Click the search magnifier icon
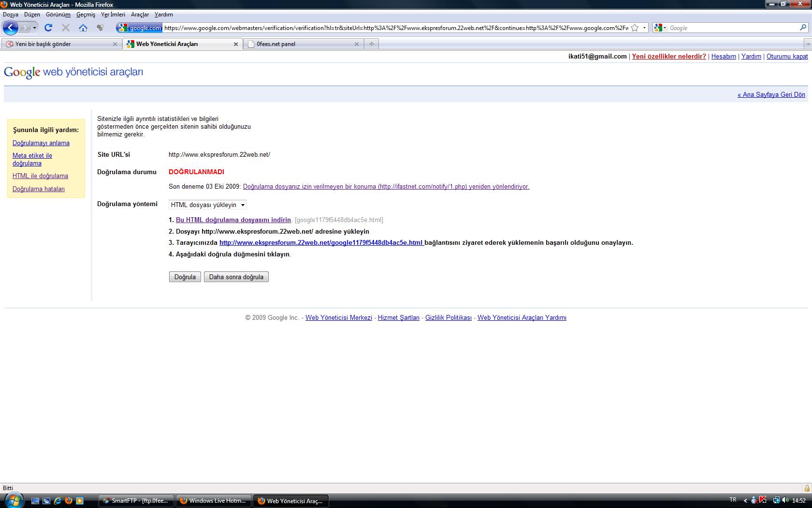This screenshot has height=508, width=812. (803, 28)
